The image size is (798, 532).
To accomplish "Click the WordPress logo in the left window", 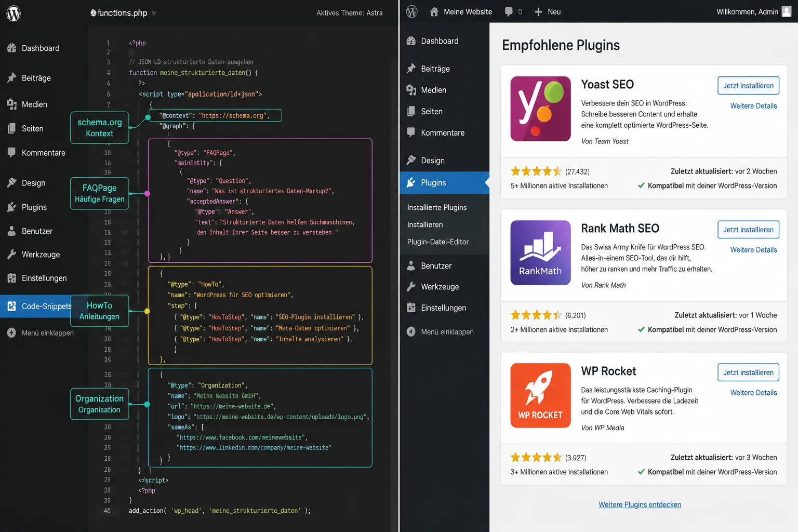I will (x=14, y=13).
